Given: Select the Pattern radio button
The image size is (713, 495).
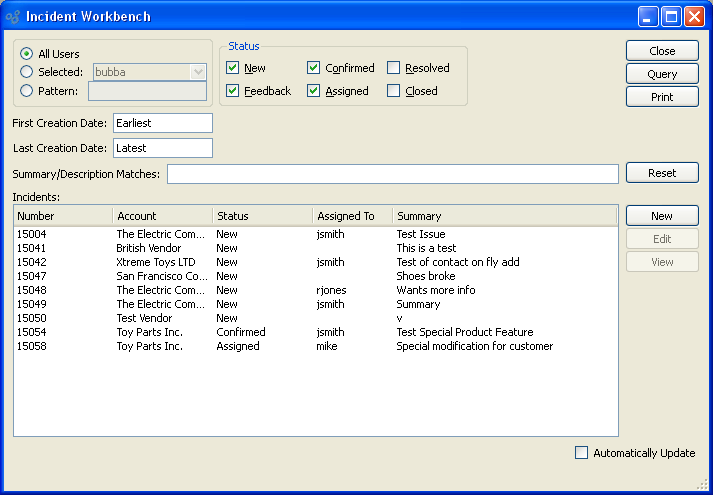Looking at the screenshot, I should [27, 91].
